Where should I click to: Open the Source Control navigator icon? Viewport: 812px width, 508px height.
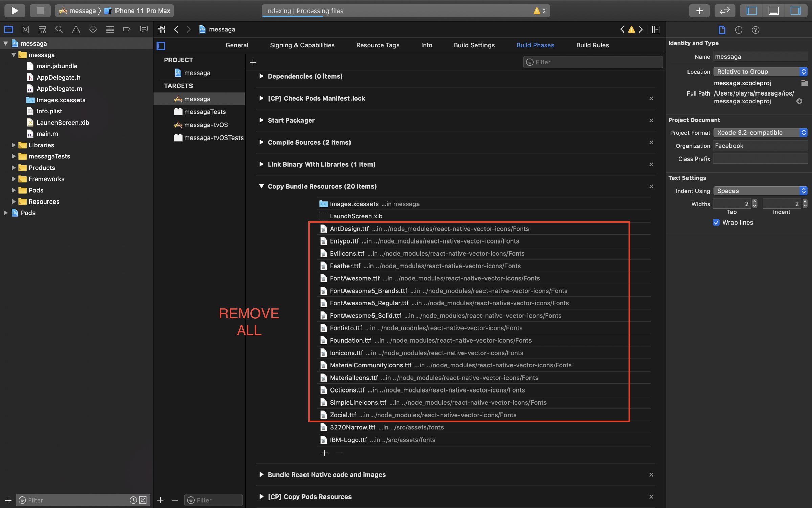point(25,29)
